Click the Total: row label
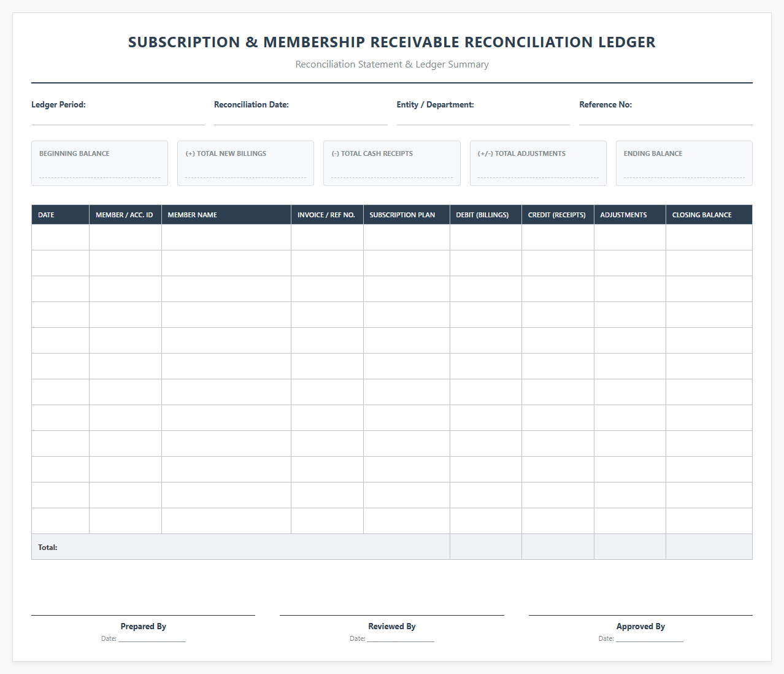This screenshot has height=674, width=784. [x=48, y=547]
